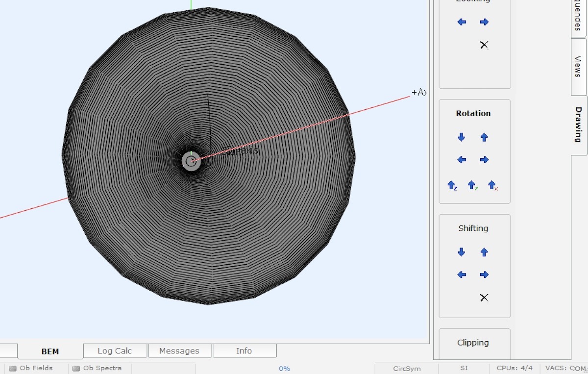The image size is (588, 374).
Task: Click the Shifting panel heading
Action: tap(473, 228)
